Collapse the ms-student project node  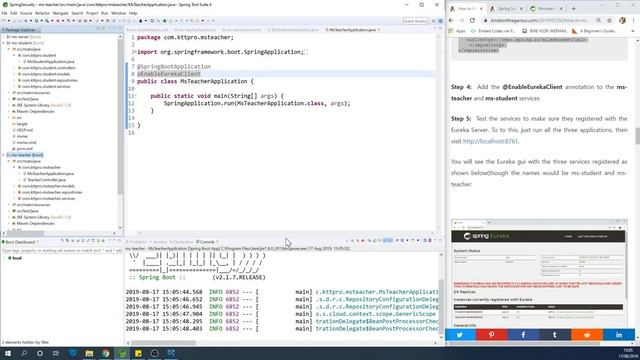[x=4, y=43]
